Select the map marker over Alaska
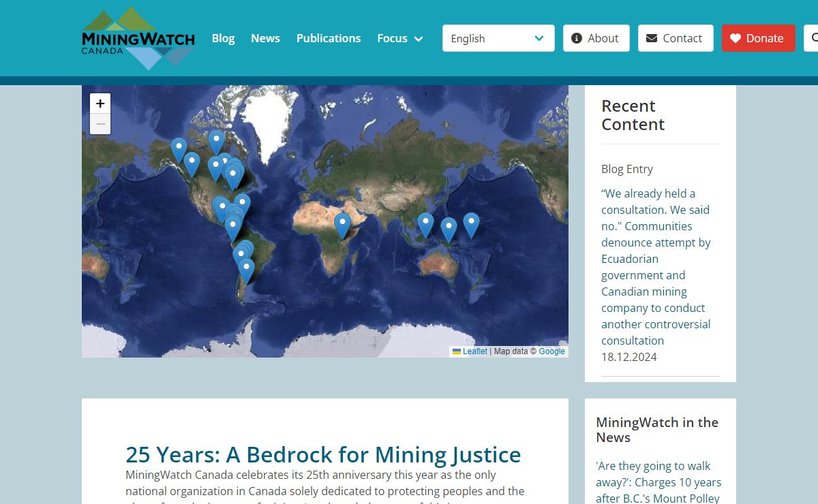The width and height of the screenshot is (818, 504). [x=179, y=150]
